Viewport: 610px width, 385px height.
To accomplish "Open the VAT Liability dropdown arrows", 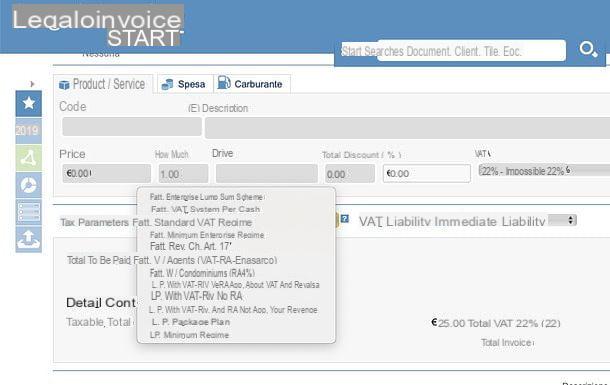I will coord(562,220).
